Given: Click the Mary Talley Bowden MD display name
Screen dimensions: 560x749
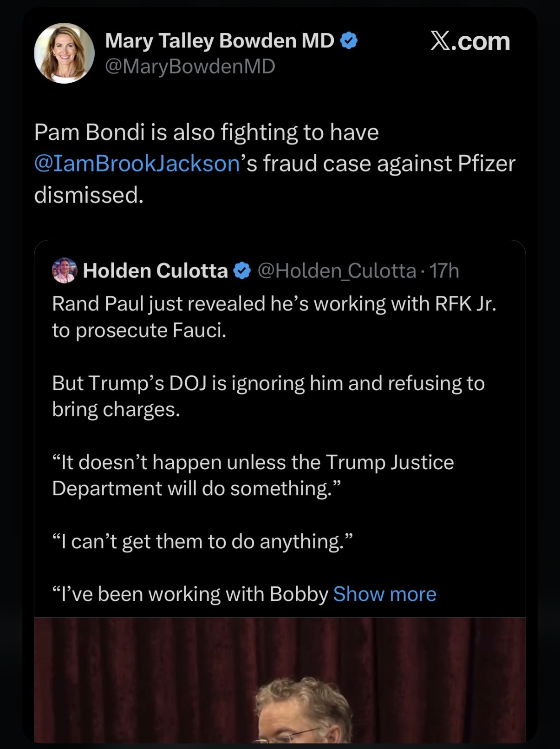Looking at the screenshot, I should click(220, 41).
